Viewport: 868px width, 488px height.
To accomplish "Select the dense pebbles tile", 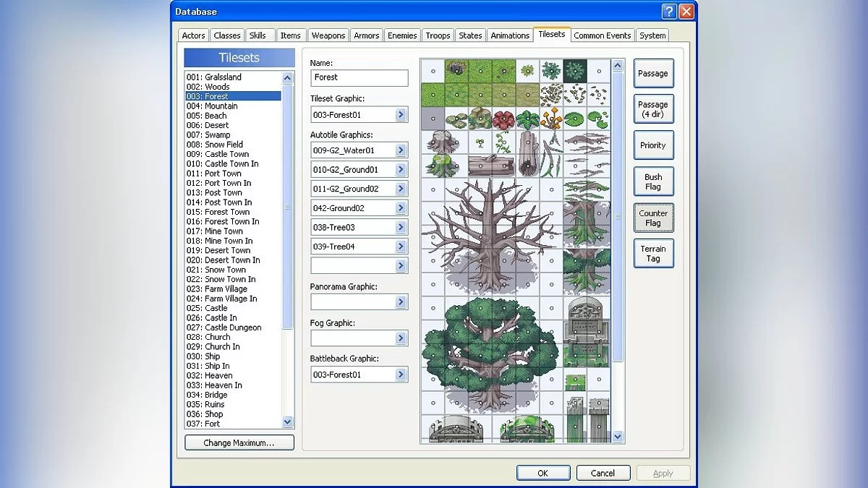I will [x=552, y=94].
